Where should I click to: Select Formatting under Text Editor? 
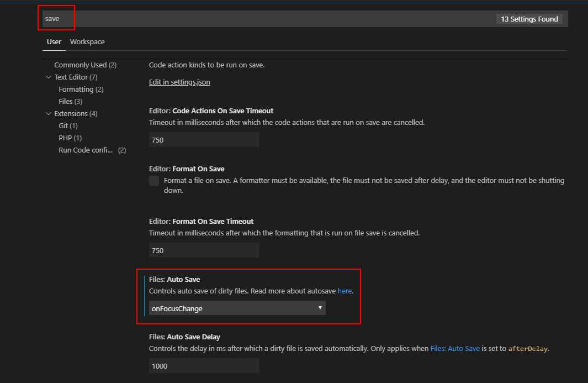point(81,90)
